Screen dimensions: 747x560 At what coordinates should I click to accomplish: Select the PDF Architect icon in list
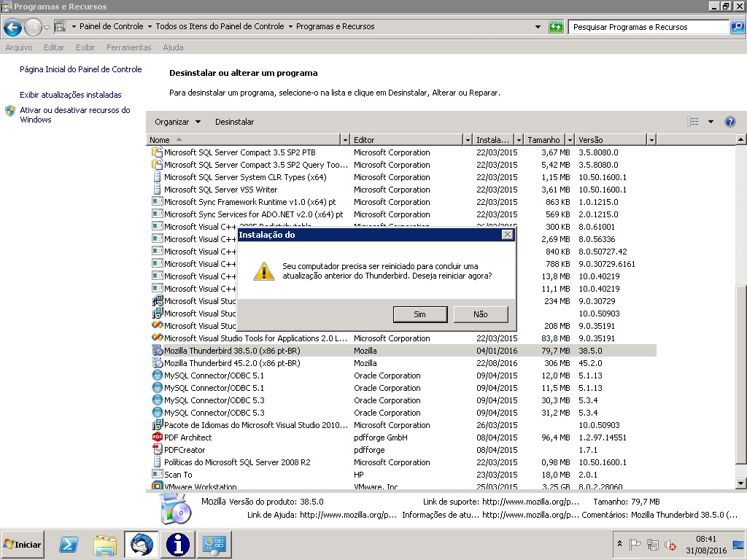point(157,437)
